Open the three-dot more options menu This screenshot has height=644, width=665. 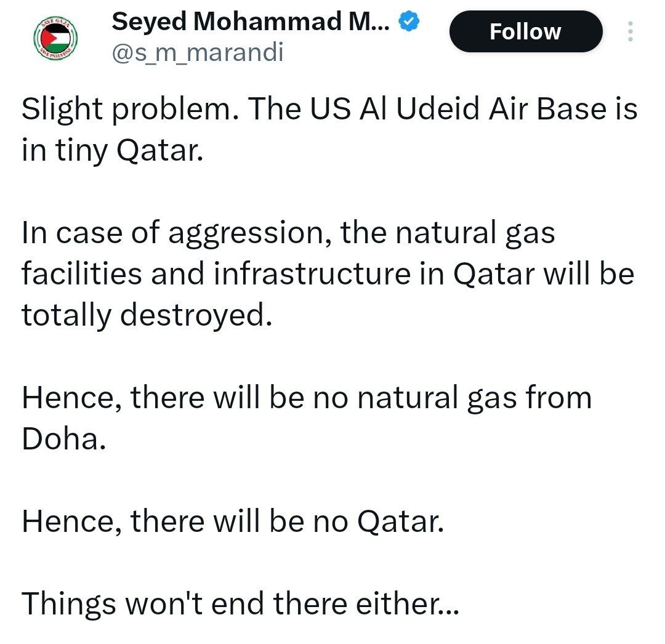pyautogui.click(x=630, y=31)
